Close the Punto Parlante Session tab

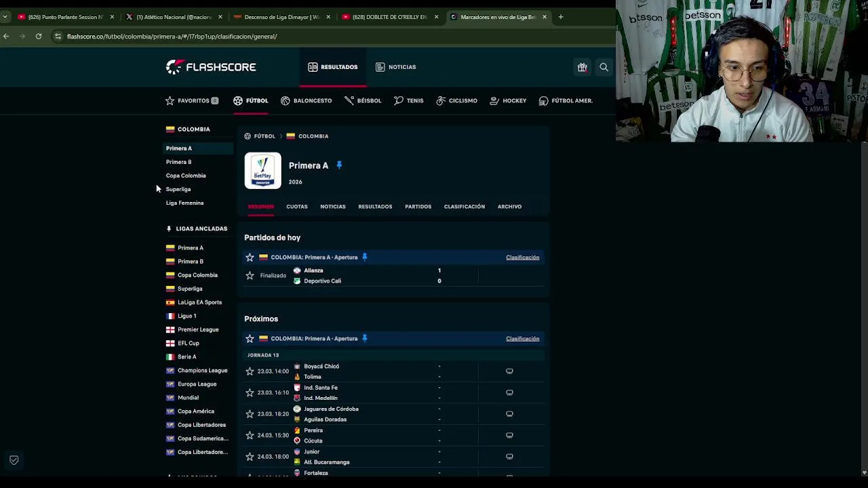[112, 17]
